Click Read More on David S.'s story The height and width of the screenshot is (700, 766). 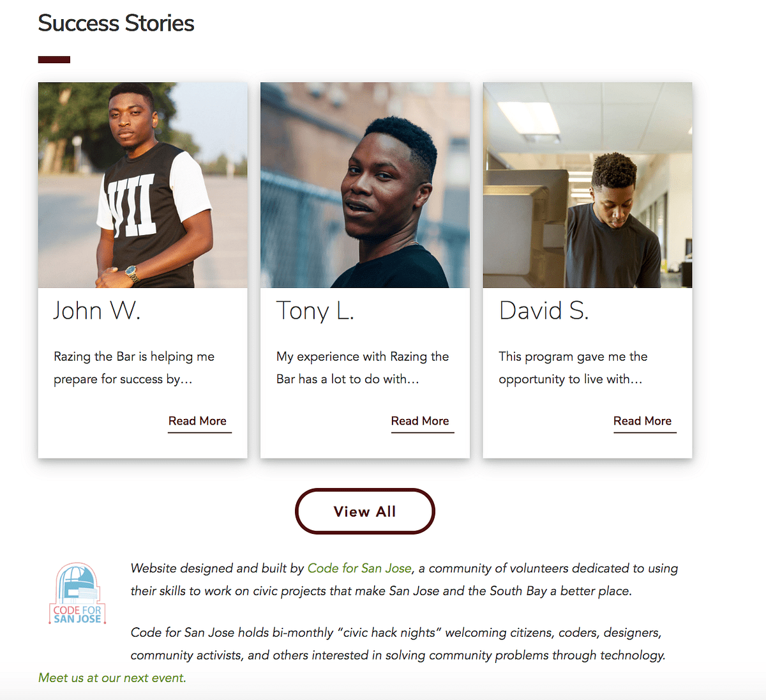coord(642,421)
